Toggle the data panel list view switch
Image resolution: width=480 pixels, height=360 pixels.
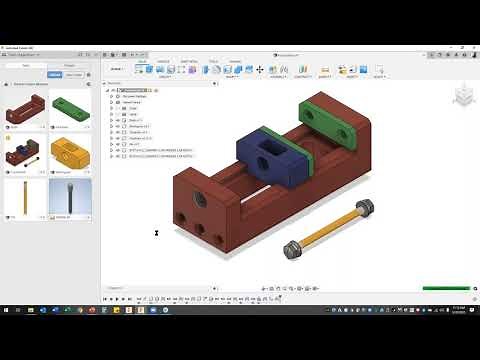pos(89,84)
